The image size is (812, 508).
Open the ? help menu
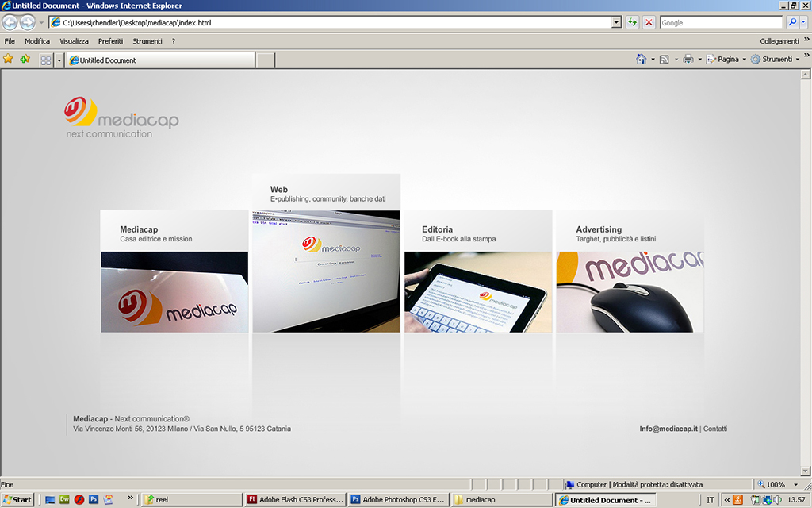(174, 41)
